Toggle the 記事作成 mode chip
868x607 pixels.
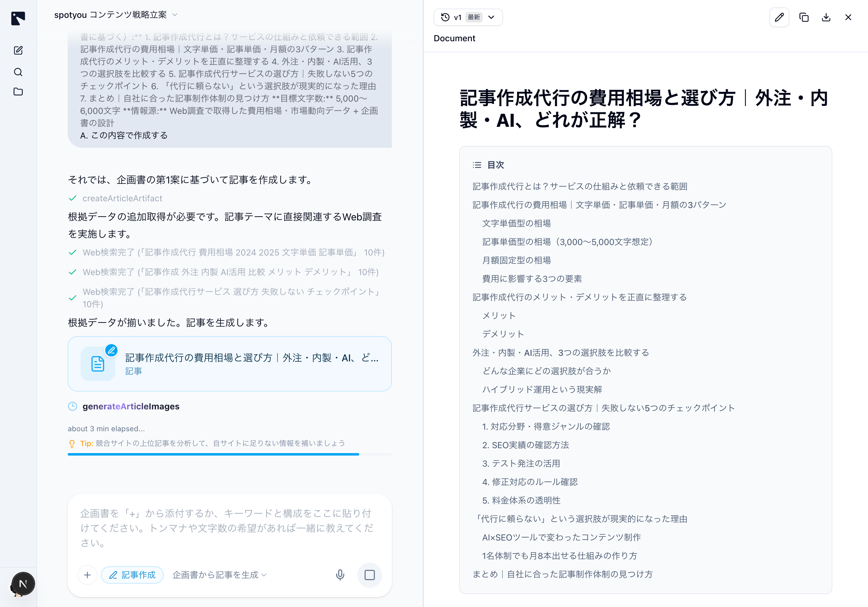click(132, 575)
